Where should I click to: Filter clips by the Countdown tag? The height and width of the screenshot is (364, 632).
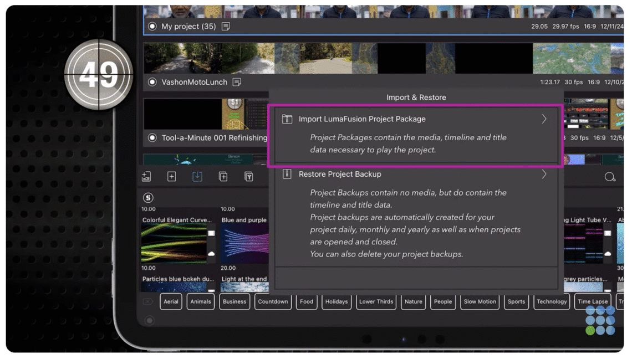[273, 302]
